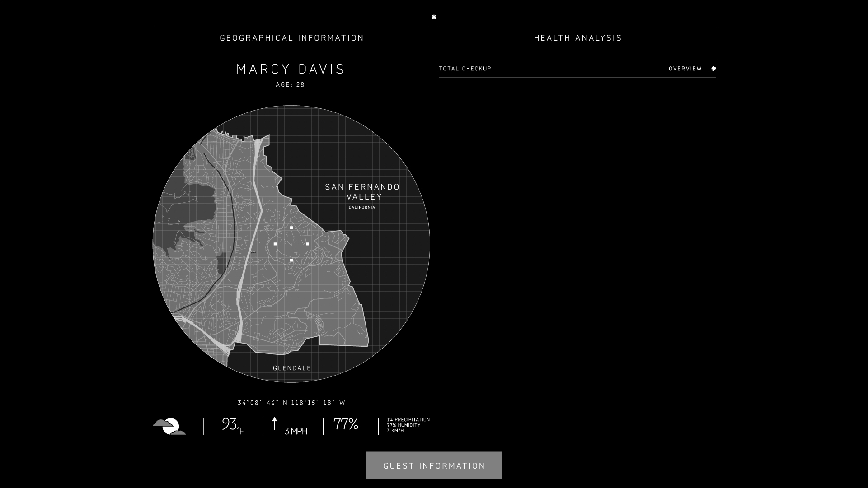Image resolution: width=868 pixels, height=488 pixels.
Task: Click the asterisk icon beside Overview
Action: (x=713, y=69)
